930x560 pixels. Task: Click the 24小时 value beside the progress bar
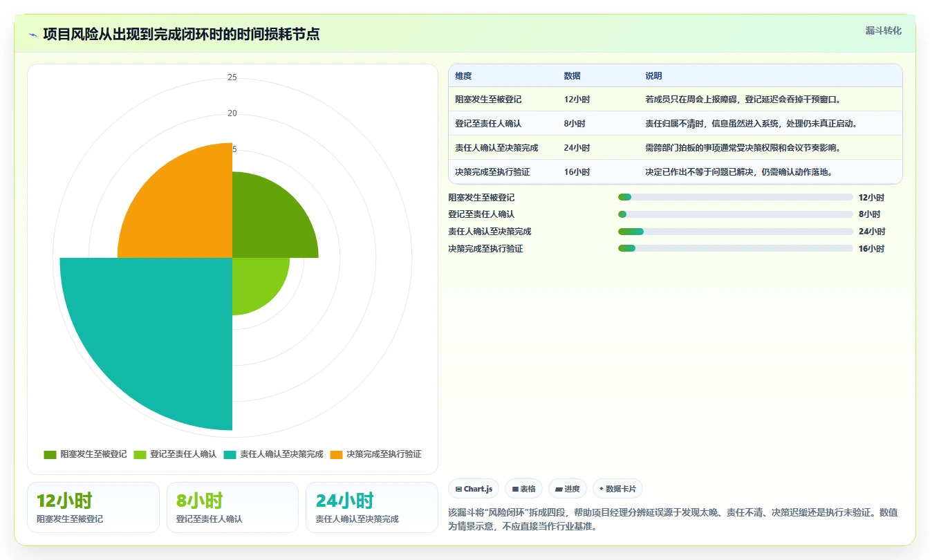(871, 232)
